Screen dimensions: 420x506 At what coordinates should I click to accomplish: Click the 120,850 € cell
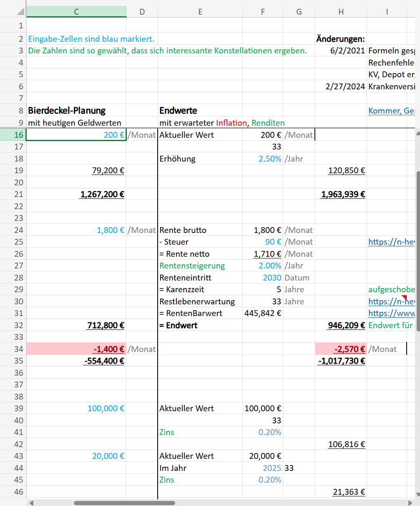(341, 170)
